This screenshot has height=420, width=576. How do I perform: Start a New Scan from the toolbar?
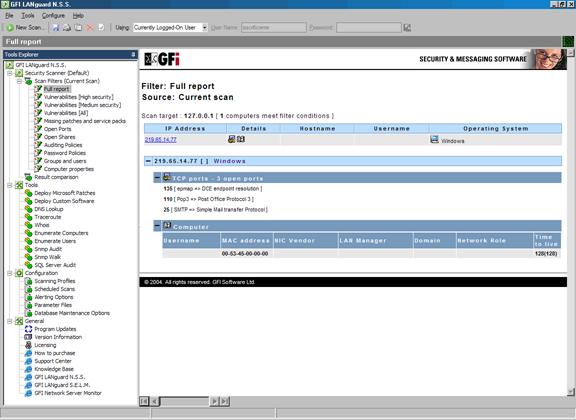(25, 28)
